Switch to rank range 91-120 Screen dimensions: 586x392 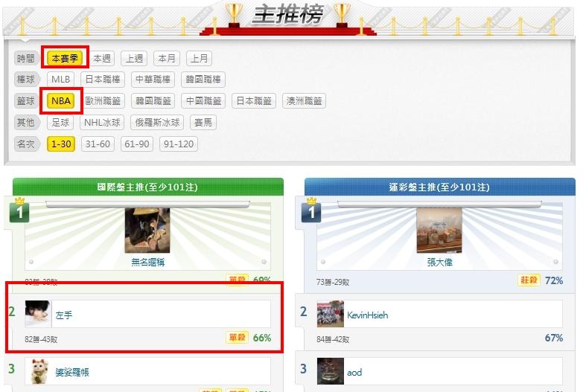179,144
